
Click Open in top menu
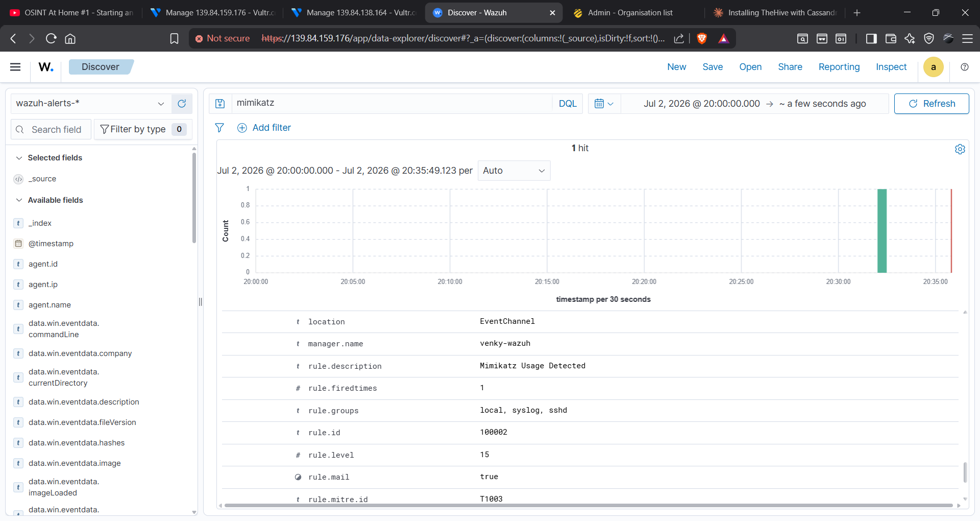pos(750,67)
